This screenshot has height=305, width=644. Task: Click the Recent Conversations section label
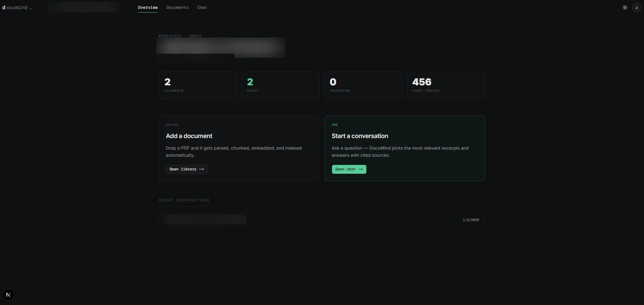(184, 200)
